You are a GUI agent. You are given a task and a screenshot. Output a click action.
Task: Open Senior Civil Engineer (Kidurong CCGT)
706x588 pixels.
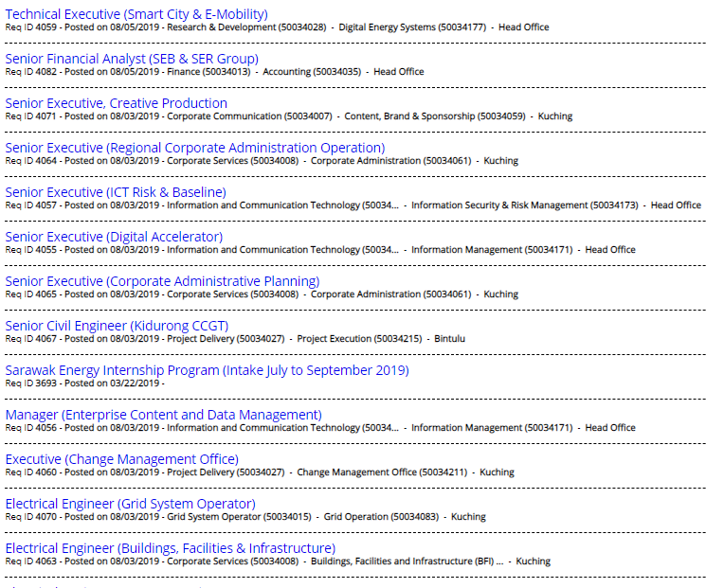click(118, 326)
